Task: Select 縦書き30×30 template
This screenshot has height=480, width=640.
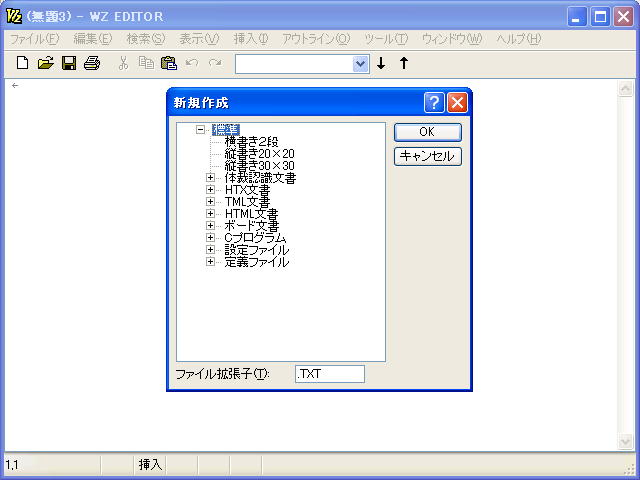Action: point(259,166)
